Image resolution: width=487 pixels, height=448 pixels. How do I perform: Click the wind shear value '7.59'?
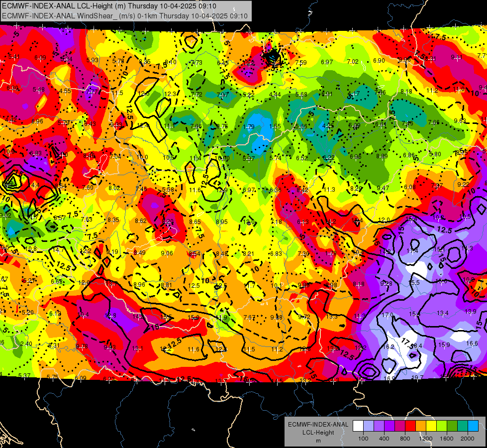[x=301, y=63]
